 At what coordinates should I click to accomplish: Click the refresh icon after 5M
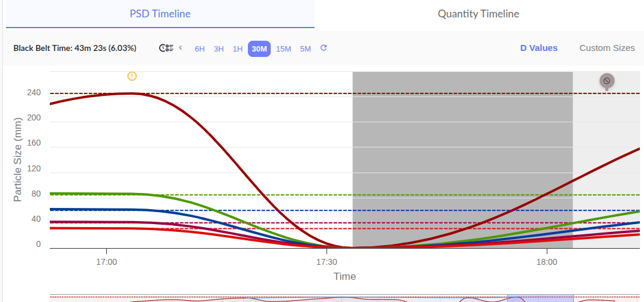(x=324, y=48)
